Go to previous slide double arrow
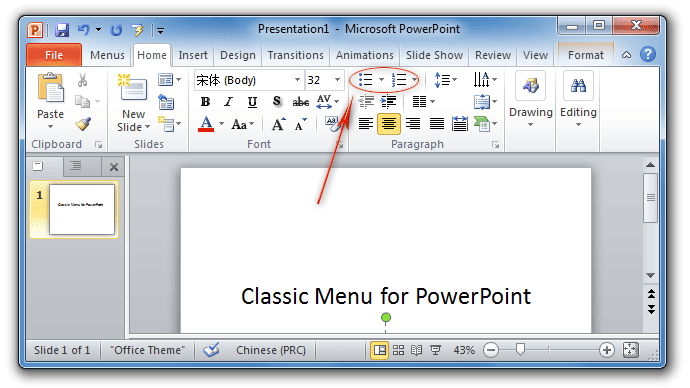This screenshot has height=388, width=690. click(651, 294)
